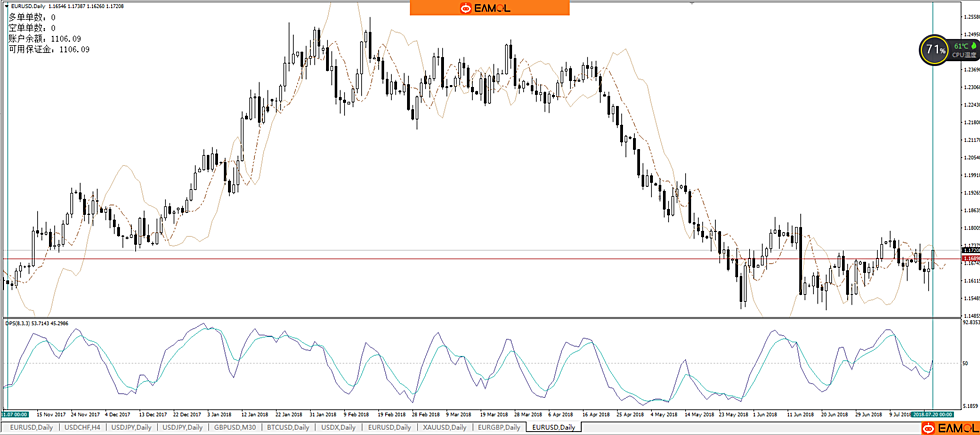The height and width of the screenshot is (435, 980).
Task: Click the 71% CPU usage circle widget
Action: 934,50
